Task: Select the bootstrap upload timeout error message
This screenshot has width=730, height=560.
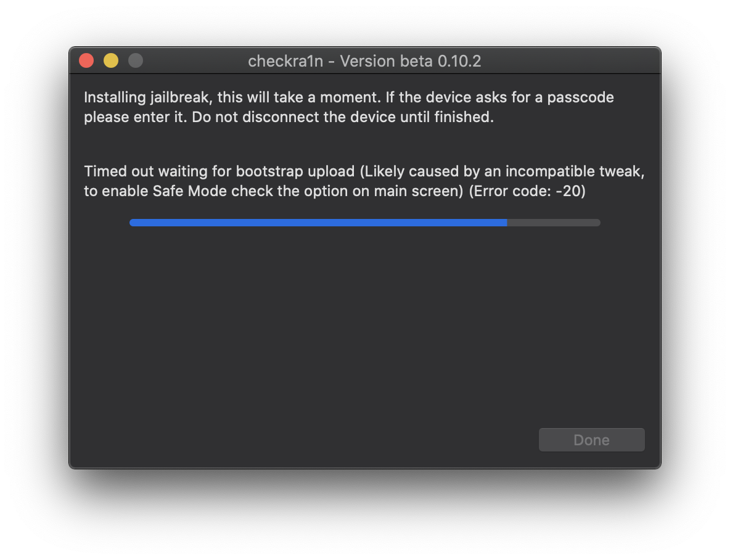Action: pos(364,181)
